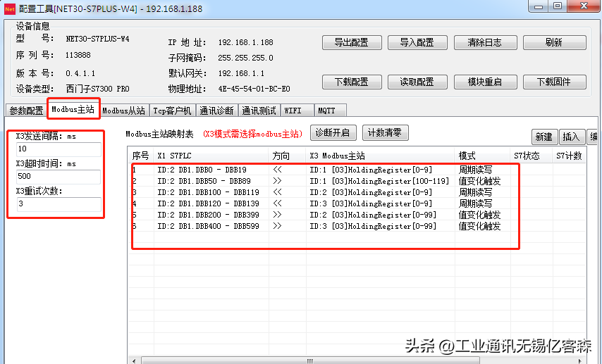Select the Tcp客户机 tab
Screen dimensions: 602x364
pos(171,111)
